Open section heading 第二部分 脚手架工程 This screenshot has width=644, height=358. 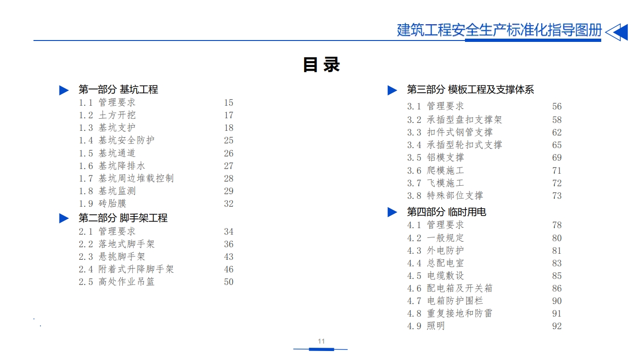coord(123,218)
